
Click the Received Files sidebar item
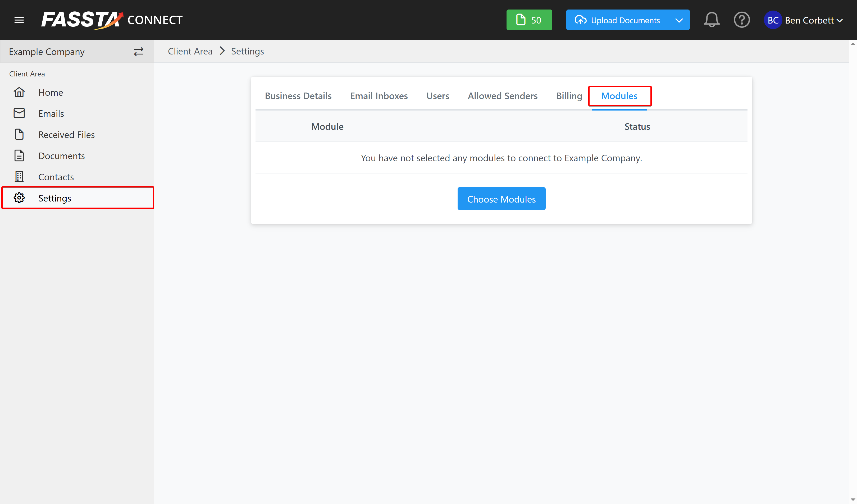[66, 135]
